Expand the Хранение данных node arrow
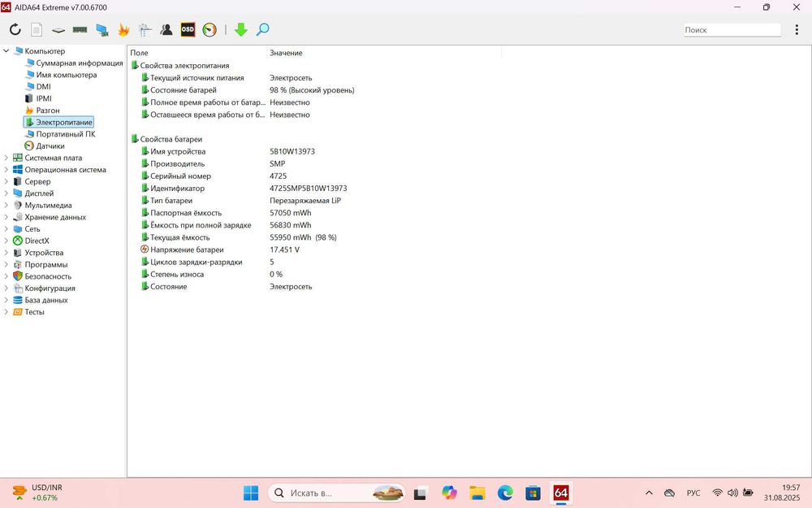This screenshot has height=508, width=812. (x=6, y=217)
